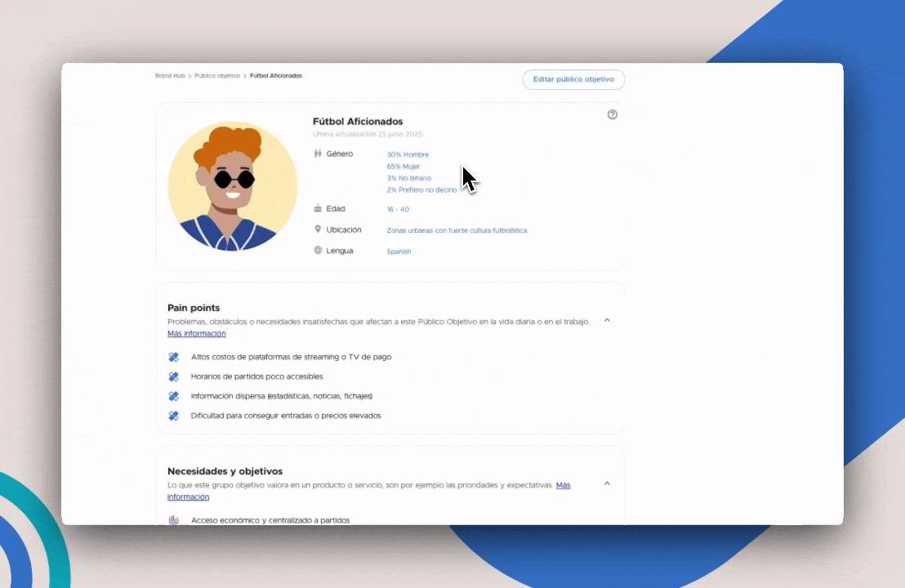Select Altos costos de plataformas de streaming text
Screen dimensions: 905x588
291,357
